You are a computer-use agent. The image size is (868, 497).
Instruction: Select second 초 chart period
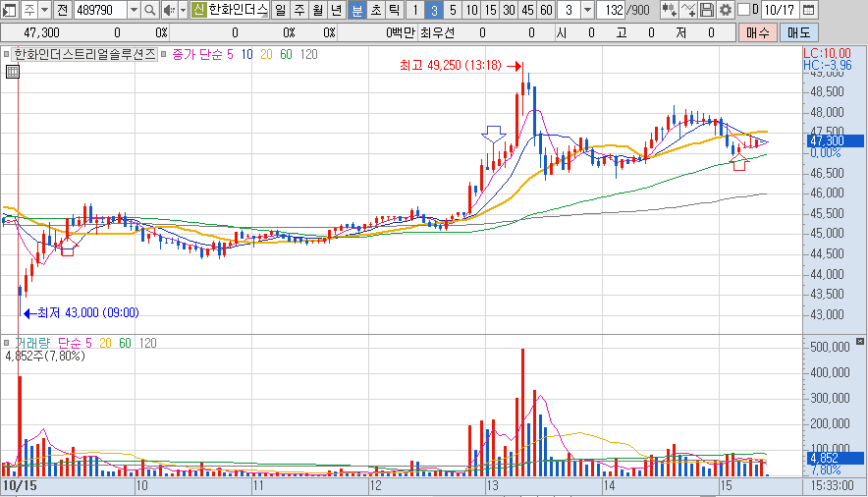(376, 10)
